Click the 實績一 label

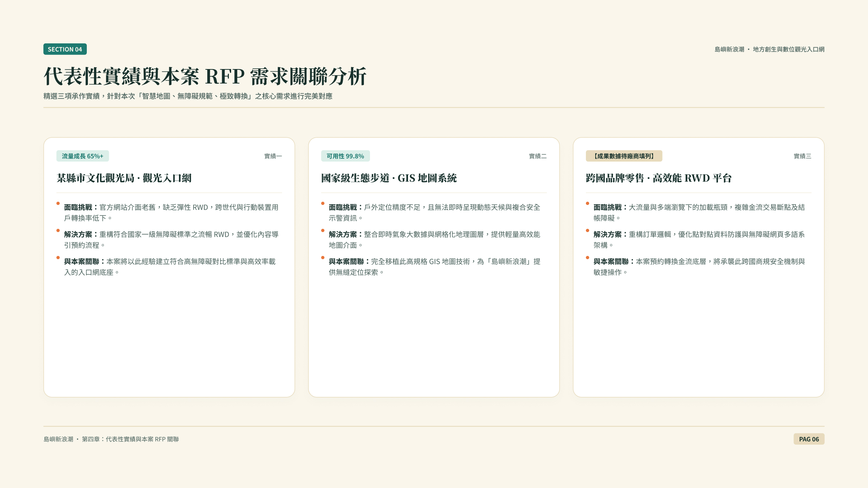(x=273, y=156)
